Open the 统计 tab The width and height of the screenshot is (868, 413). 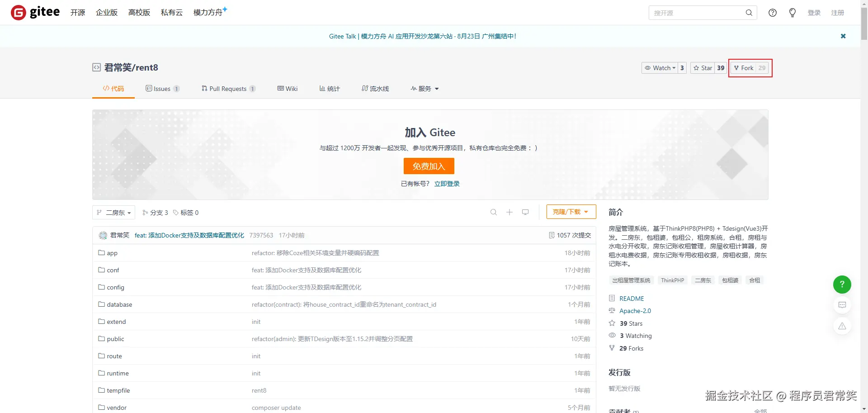(x=330, y=89)
